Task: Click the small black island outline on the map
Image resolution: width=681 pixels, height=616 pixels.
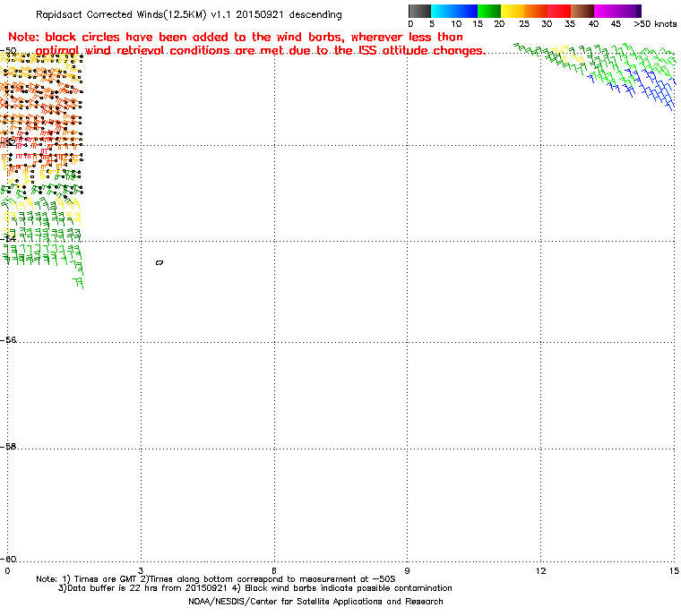Action: tap(159, 262)
